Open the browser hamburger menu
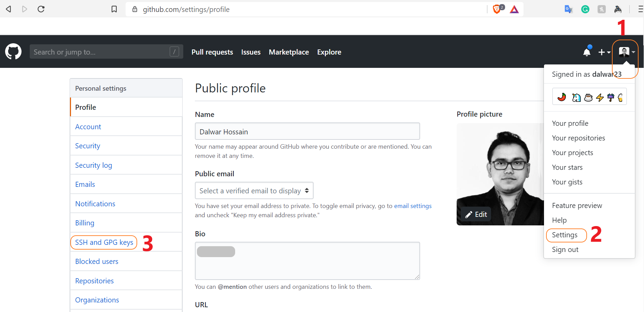Image resolution: width=644 pixels, height=312 pixels. pos(641,9)
